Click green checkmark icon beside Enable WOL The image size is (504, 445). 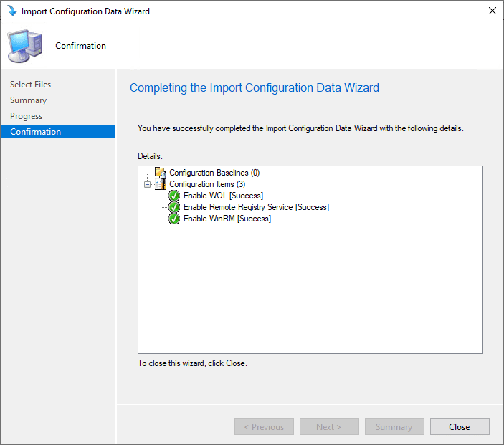click(174, 196)
